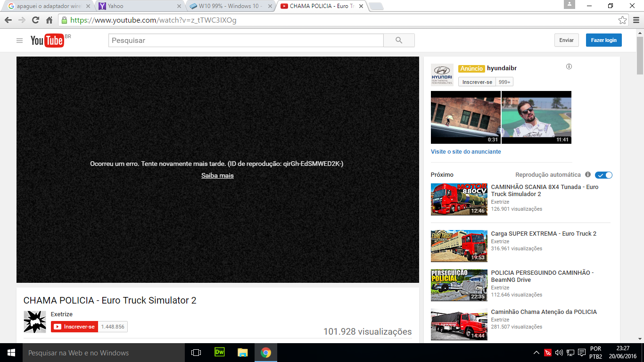The width and height of the screenshot is (644, 362).
Task: Click Inscrever-se for hyundaibr
Action: coord(477,82)
